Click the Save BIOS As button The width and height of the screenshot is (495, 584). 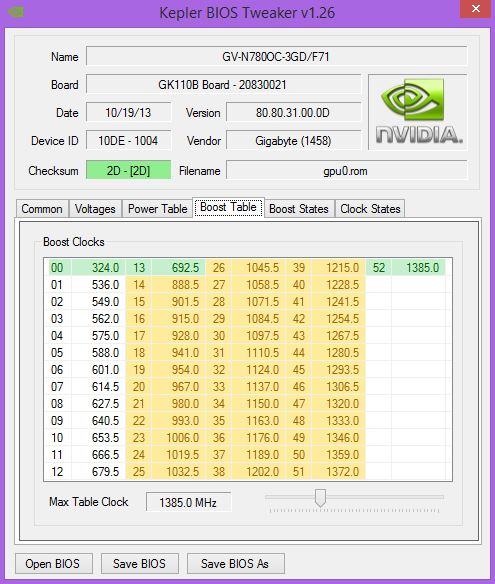tap(235, 564)
